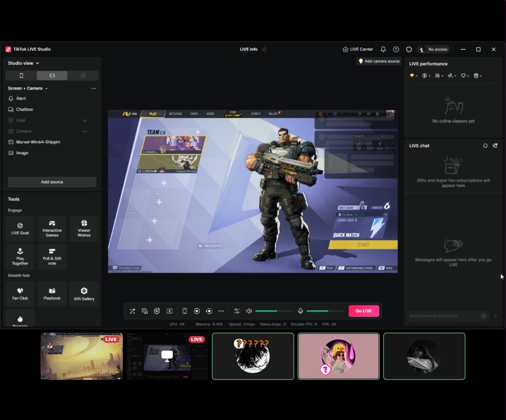Pop out the LIVE chat window
The height and width of the screenshot is (420, 506).
(x=495, y=146)
